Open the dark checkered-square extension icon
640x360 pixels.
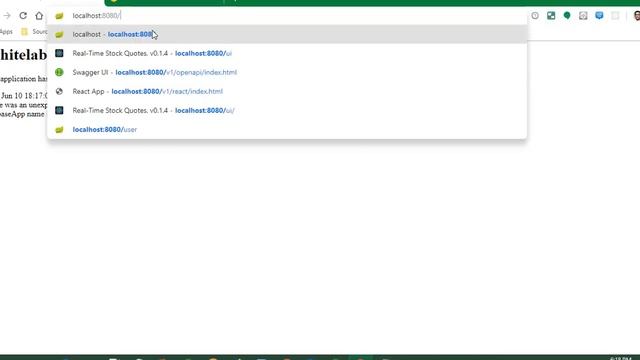pos(551,16)
